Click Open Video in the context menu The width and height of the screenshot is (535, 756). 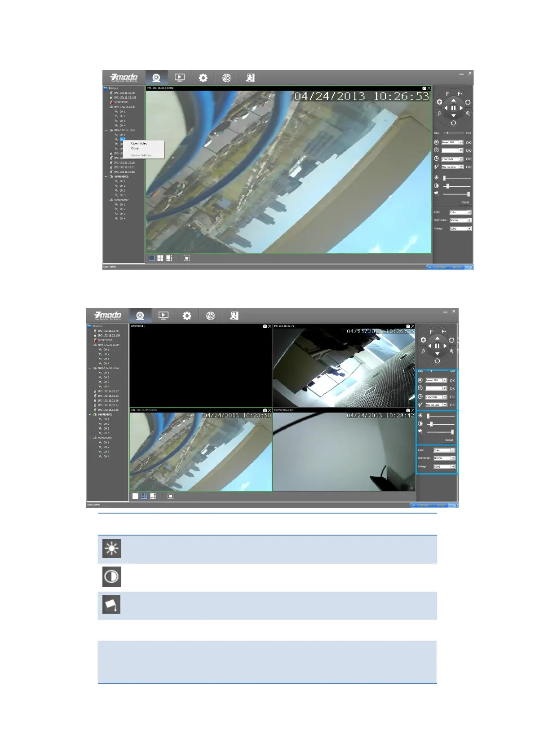pyautogui.click(x=139, y=143)
